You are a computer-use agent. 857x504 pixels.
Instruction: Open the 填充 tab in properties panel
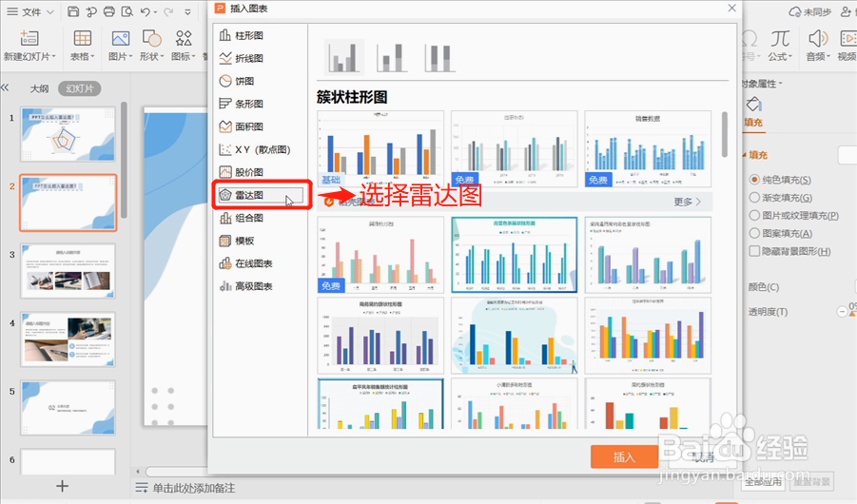coord(753,123)
